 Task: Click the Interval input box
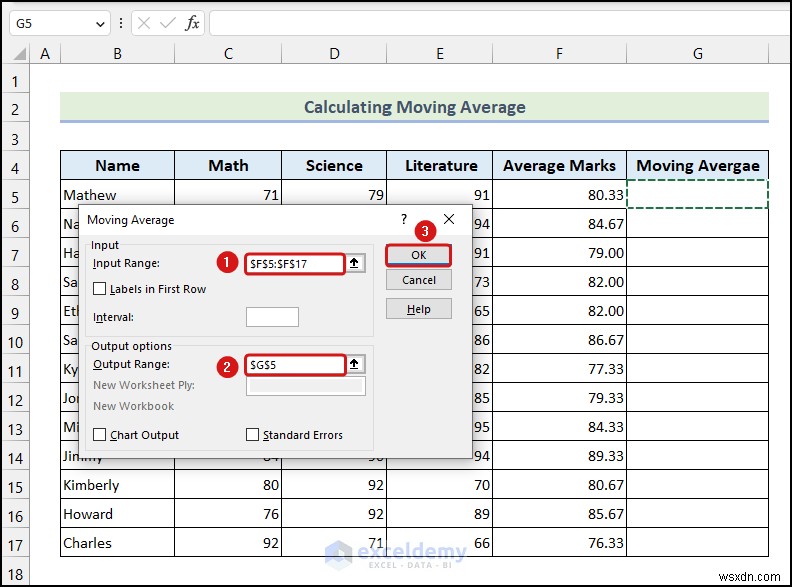pyautogui.click(x=272, y=317)
